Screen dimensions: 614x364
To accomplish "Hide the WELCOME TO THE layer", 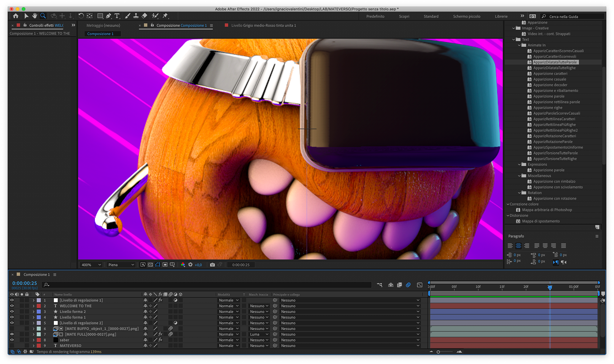I will [x=12, y=306].
